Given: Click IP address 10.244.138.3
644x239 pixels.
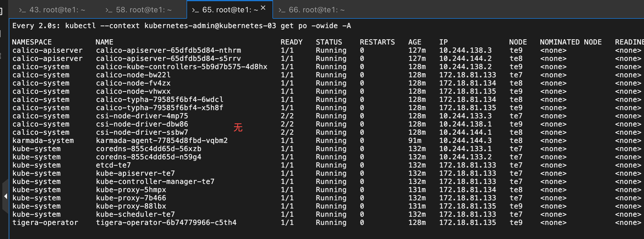Looking at the screenshot, I should tap(465, 50).
